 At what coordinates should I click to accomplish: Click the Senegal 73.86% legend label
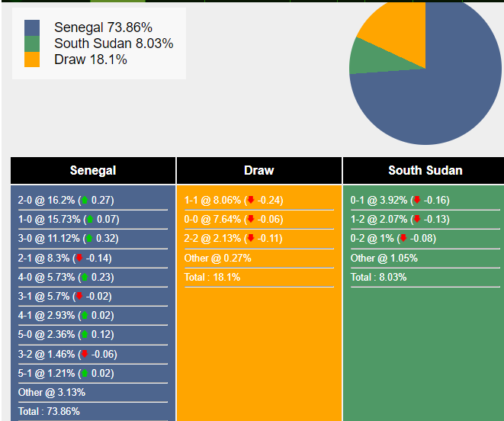(103, 27)
